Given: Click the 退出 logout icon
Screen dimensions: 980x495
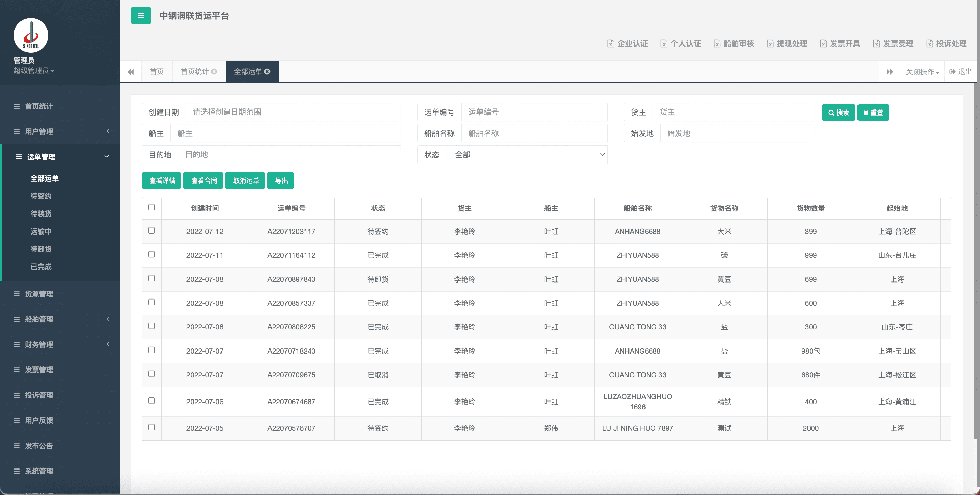Looking at the screenshot, I should 953,71.
